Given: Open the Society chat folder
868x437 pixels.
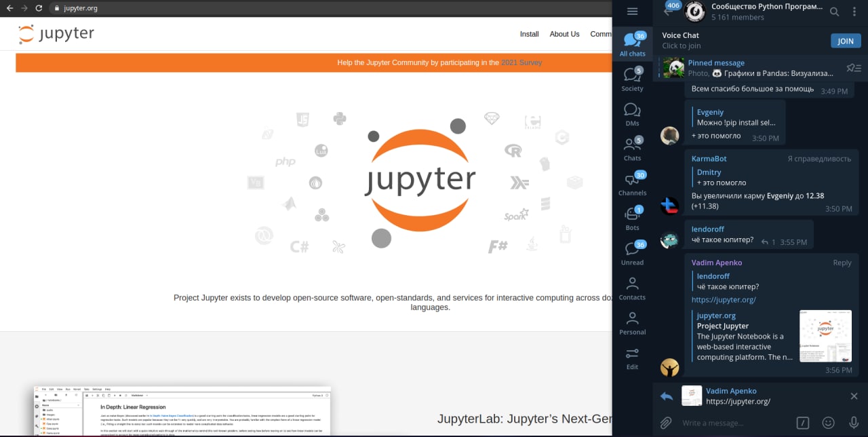Looking at the screenshot, I should 632,79.
